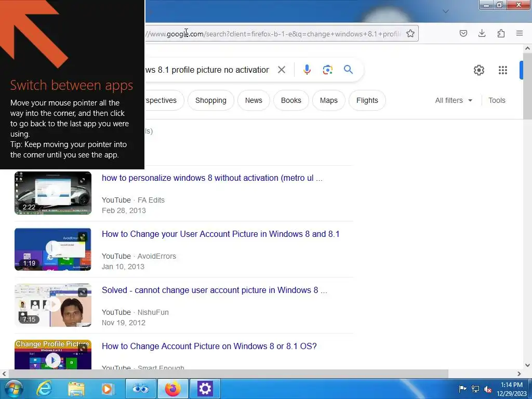
Task: Start Google voice search with microphone
Action: coord(307,70)
